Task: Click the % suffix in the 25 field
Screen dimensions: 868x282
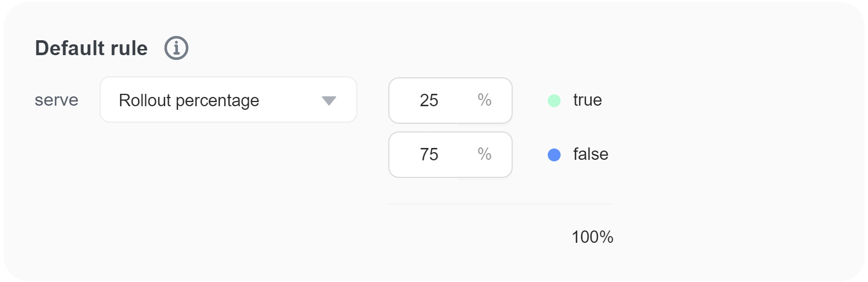Action: 484,100
